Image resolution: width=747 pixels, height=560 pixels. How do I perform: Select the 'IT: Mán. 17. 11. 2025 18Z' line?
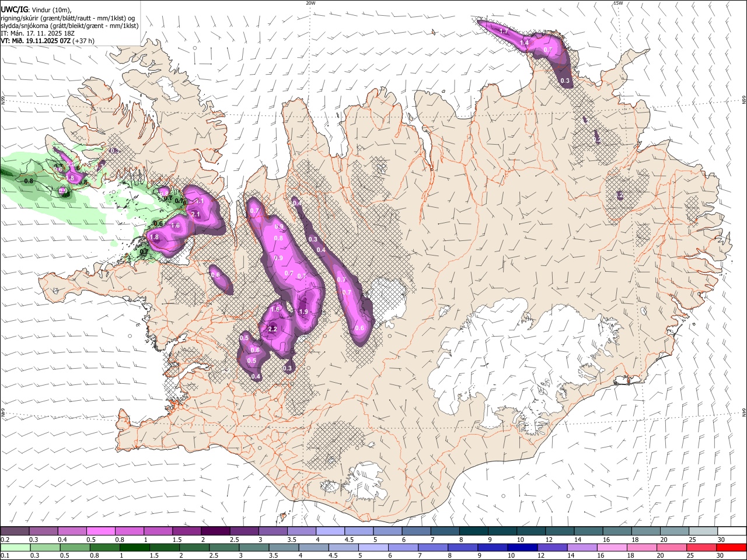(x=38, y=33)
